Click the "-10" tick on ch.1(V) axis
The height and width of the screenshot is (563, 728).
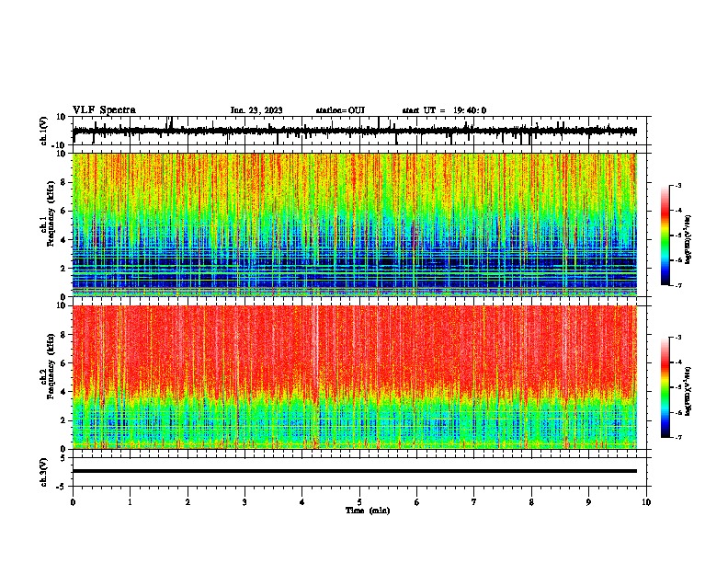60,145
